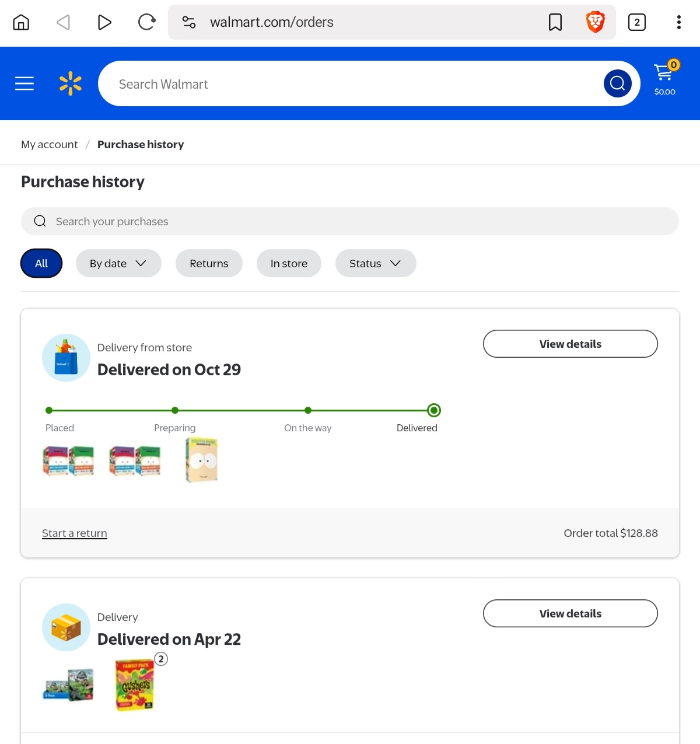Viewport: 700px width, 744px height.
Task: Click the Walmart spark logo
Action: click(71, 84)
